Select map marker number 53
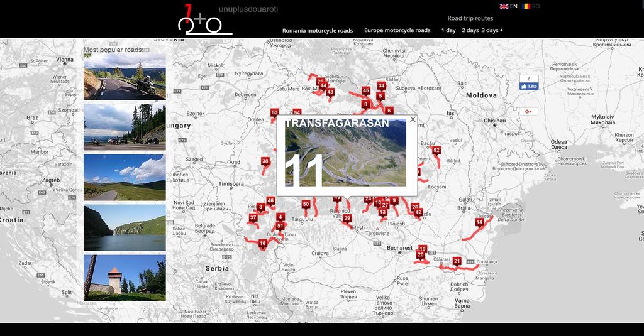The height and width of the screenshot is (336, 644). (x=274, y=113)
